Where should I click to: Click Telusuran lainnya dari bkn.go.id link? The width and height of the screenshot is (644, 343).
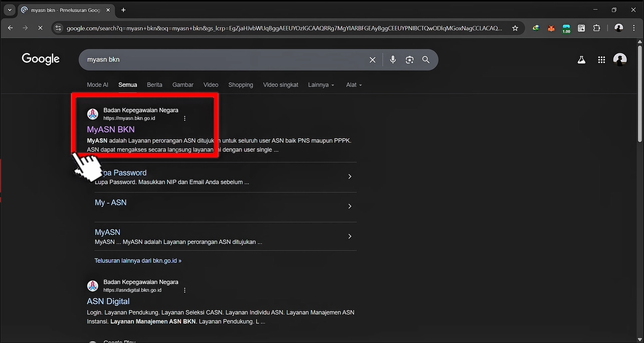coord(138,261)
